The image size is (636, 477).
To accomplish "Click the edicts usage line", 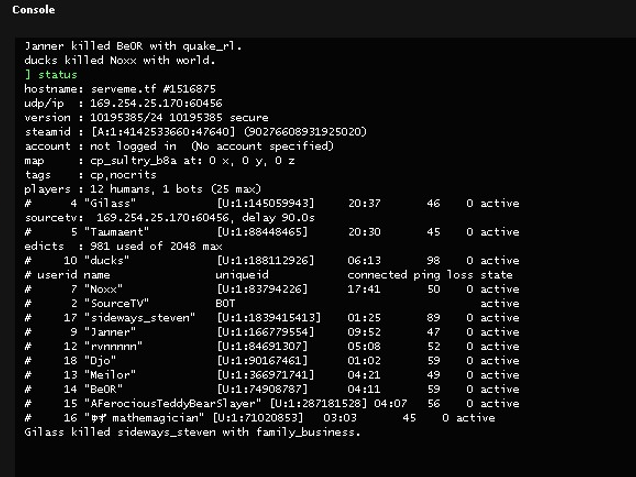I will click(x=123, y=246).
